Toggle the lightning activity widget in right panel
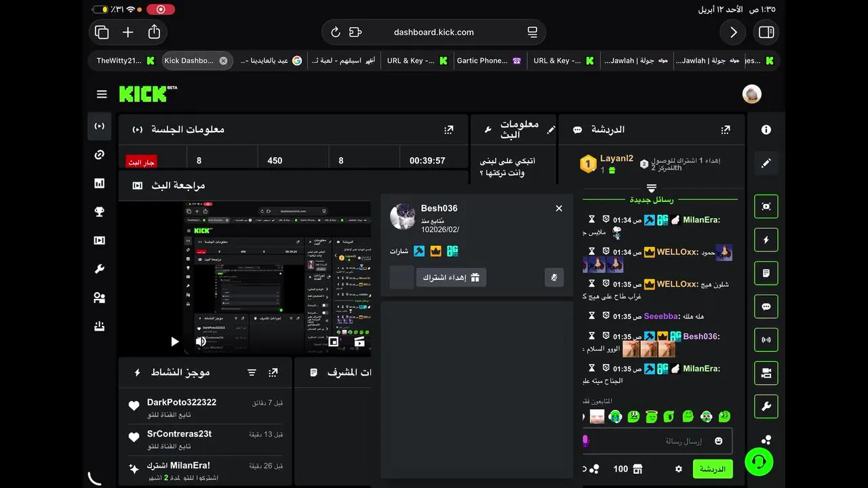868x488 pixels. [766, 240]
